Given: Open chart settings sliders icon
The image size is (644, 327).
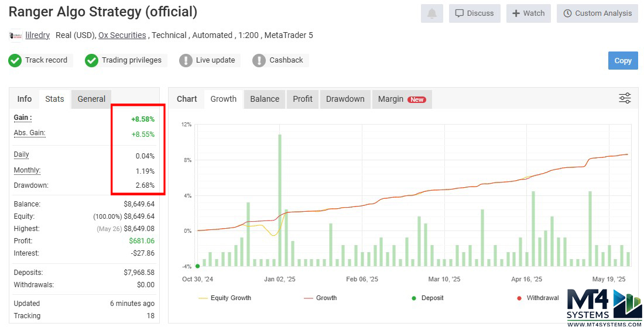Looking at the screenshot, I should 625,98.
